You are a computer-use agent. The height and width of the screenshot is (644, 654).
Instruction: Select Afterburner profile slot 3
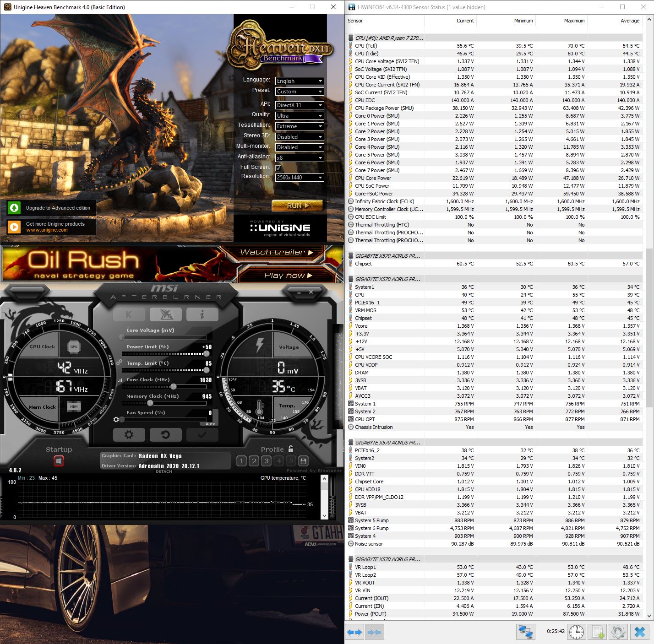point(266,461)
